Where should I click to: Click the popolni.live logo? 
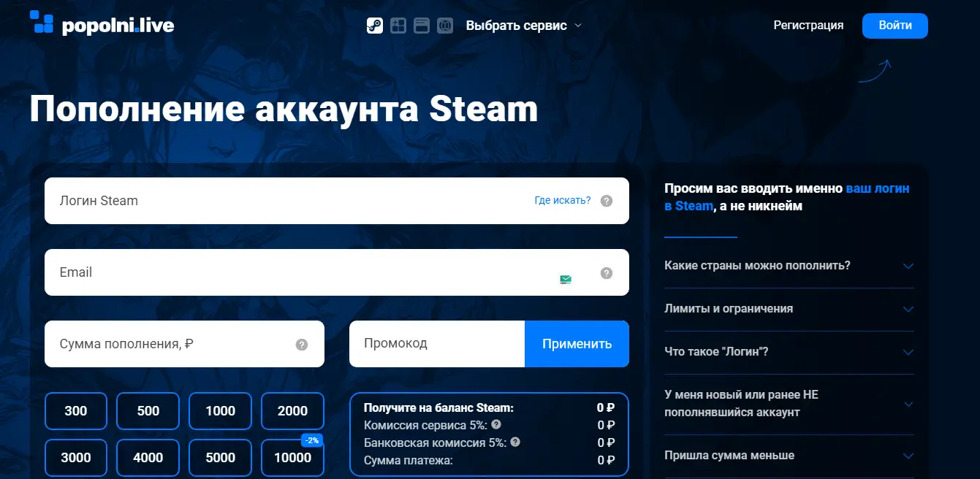tap(102, 23)
